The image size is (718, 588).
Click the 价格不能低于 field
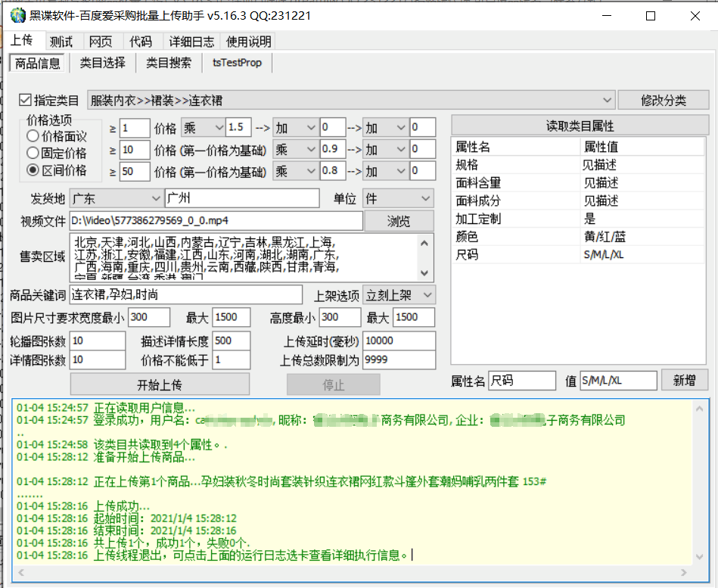tap(232, 360)
